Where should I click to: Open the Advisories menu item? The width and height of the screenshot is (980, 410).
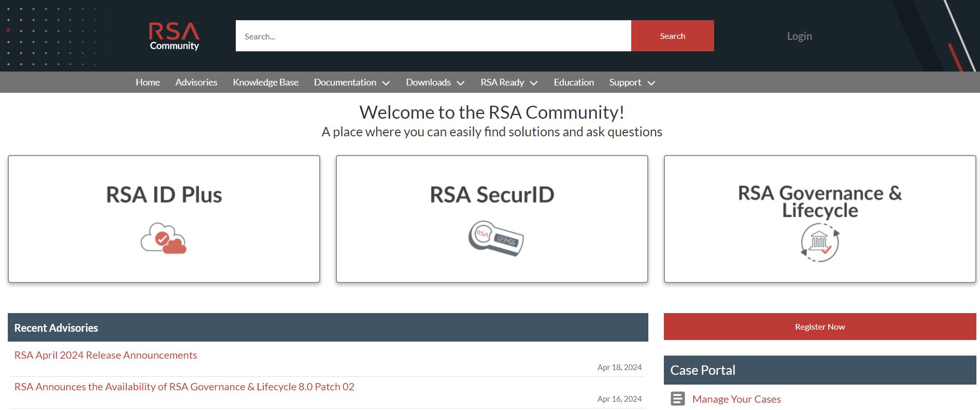point(196,82)
